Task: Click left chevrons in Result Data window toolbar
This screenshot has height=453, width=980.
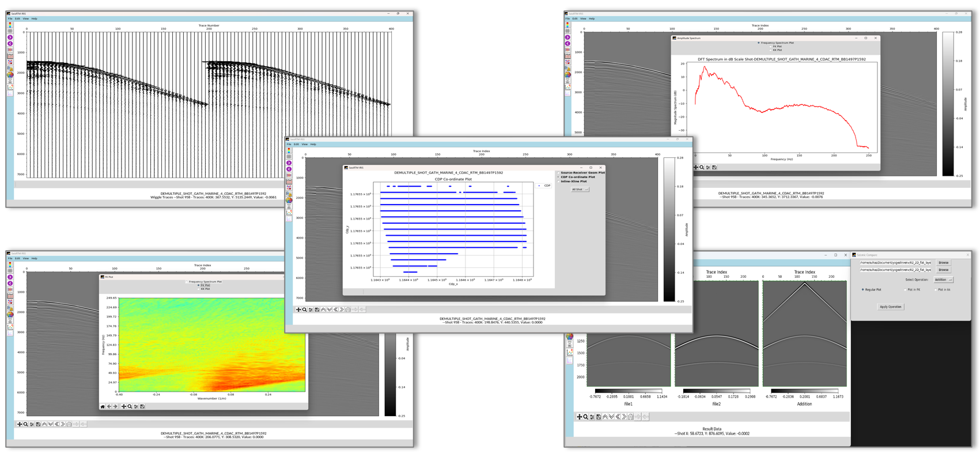Action: pos(618,417)
